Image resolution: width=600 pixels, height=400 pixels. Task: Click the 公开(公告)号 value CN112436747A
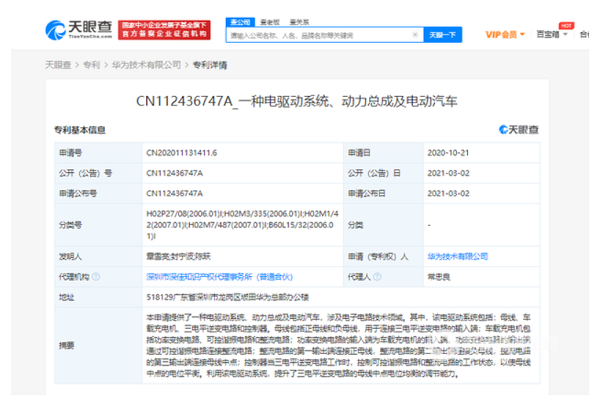tap(174, 173)
